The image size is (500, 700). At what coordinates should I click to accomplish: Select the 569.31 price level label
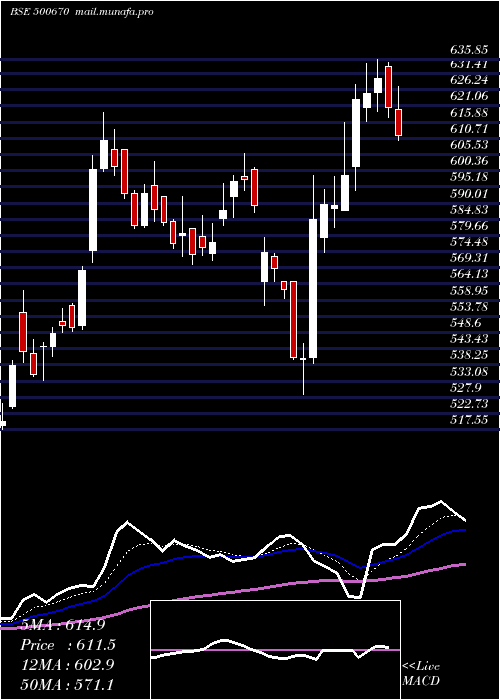point(468,258)
